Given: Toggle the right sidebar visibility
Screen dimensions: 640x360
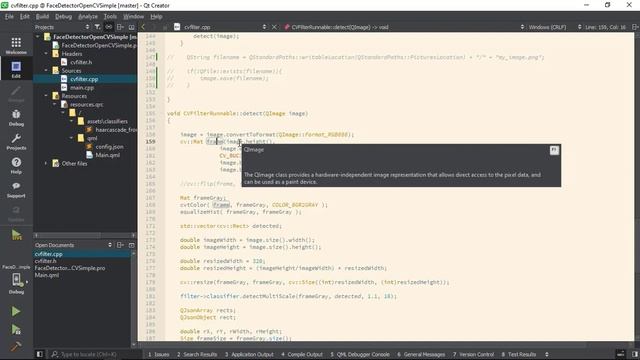Looking at the screenshot, I should click(x=635, y=354).
